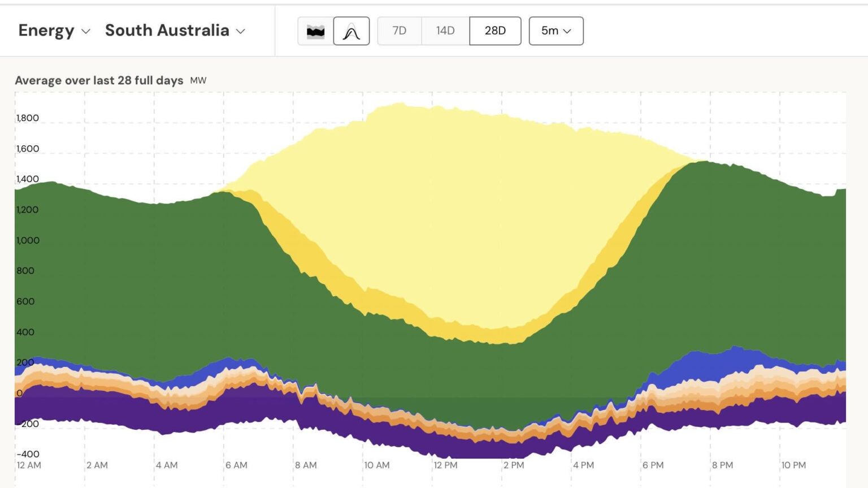The height and width of the screenshot is (488, 868).
Task: Keep 28D range selected by clicking it
Action: point(494,31)
